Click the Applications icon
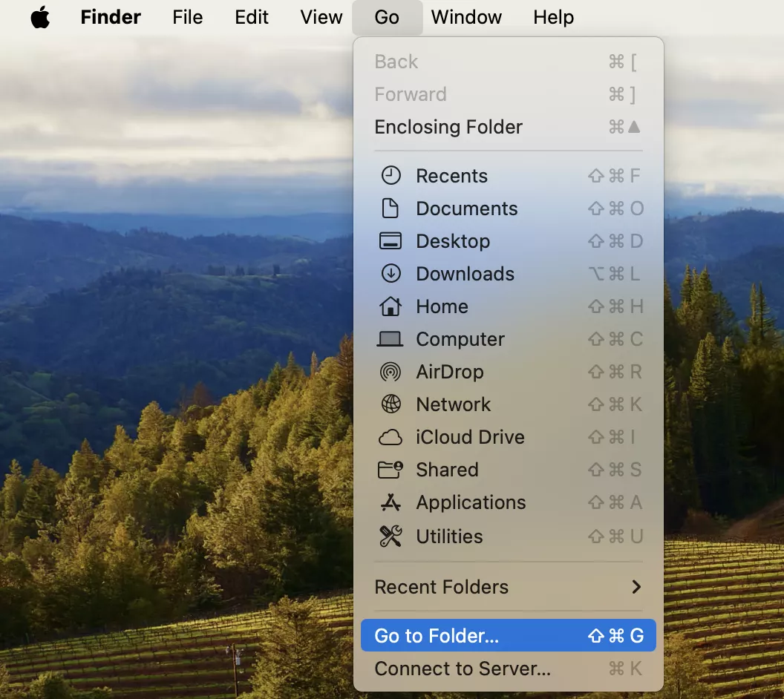The height and width of the screenshot is (699, 784). coord(391,502)
